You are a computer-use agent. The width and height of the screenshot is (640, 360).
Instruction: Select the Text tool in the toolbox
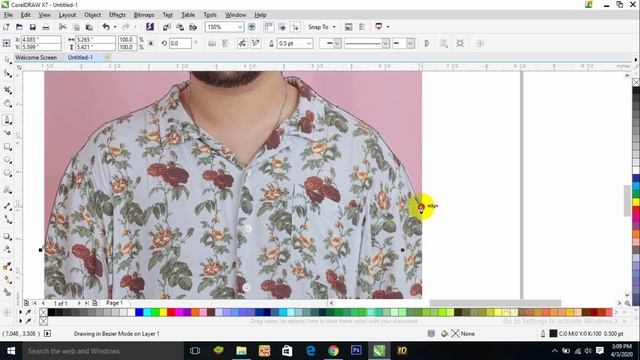pos(7,189)
